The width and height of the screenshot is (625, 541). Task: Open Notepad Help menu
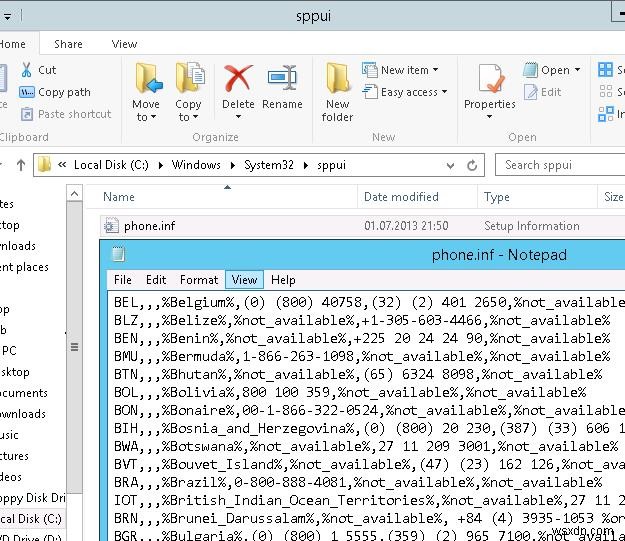point(283,280)
